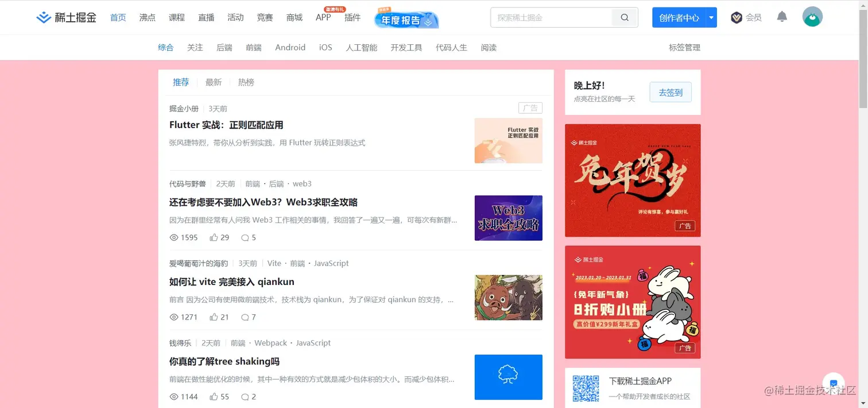
Task: Expand the 创作者中心 dropdown arrow
Action: pos(711,18)
